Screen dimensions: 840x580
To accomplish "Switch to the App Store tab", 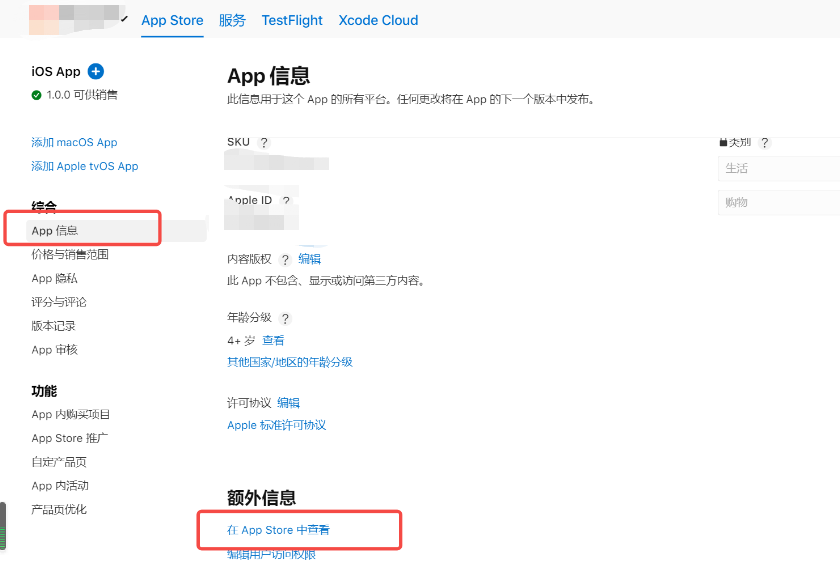I will [x=172, y=20].
